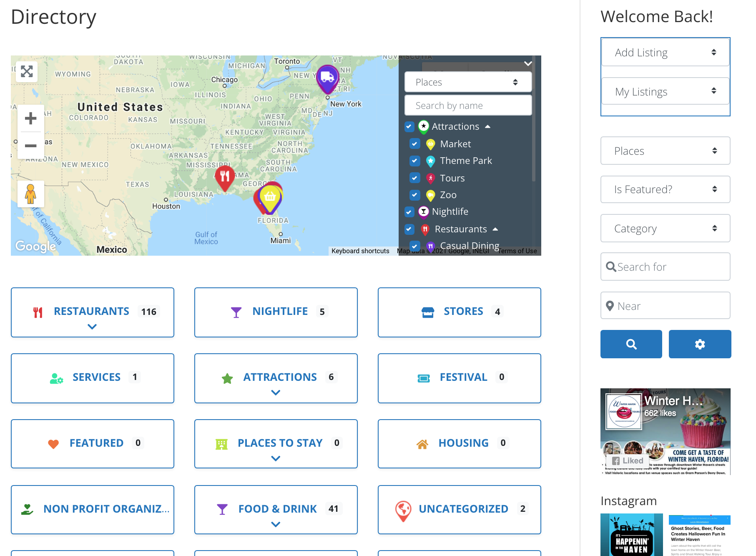The width and height of the screenshot is (756, 556).
Task: Open the Stores category link
Action: 463,312
